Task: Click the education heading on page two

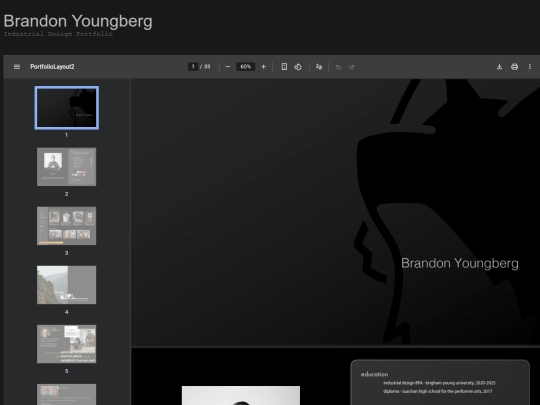Action: pyautogui.click(x=374, y=374)
